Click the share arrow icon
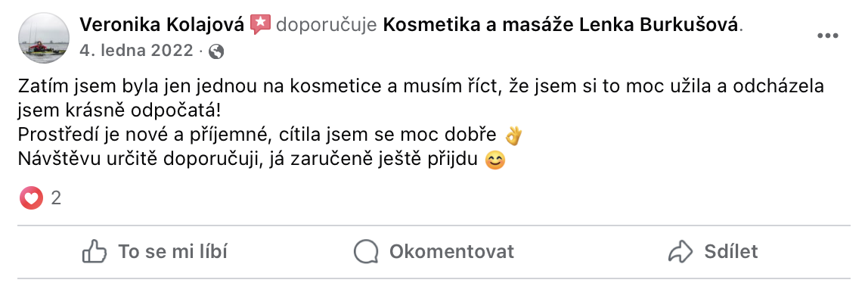 pos(680,251)
